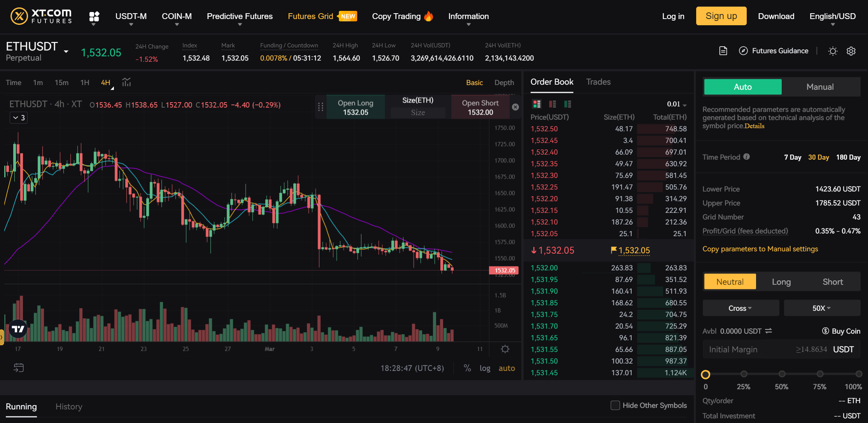Switch theme using the sun icon

[x=833, y=51]
